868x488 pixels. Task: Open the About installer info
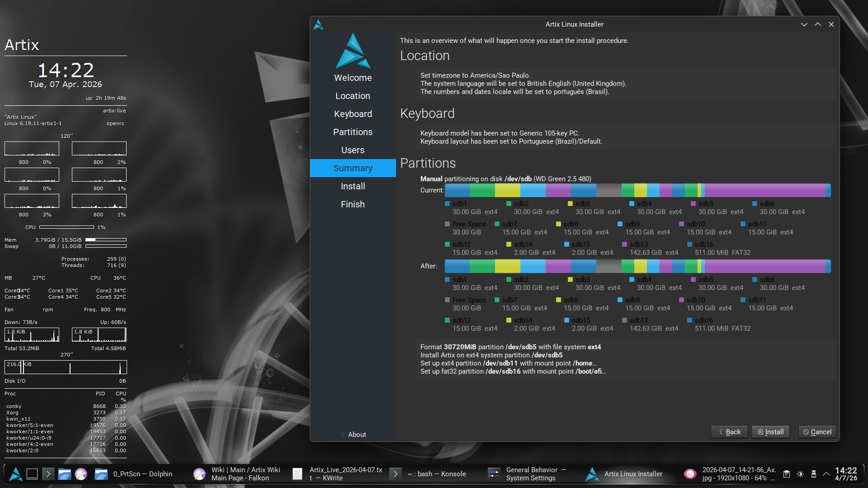(x=353, y=435)
